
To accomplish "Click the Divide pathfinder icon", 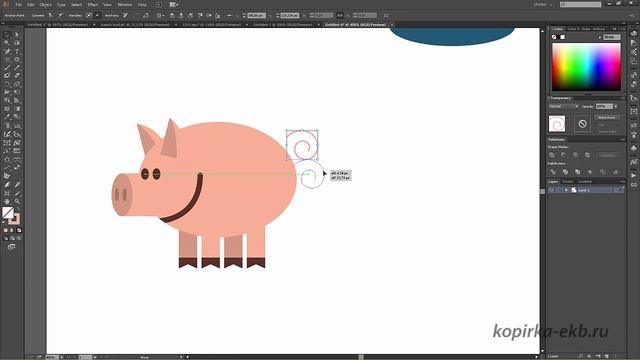I will pyautogui.click(x=553, y=172).
